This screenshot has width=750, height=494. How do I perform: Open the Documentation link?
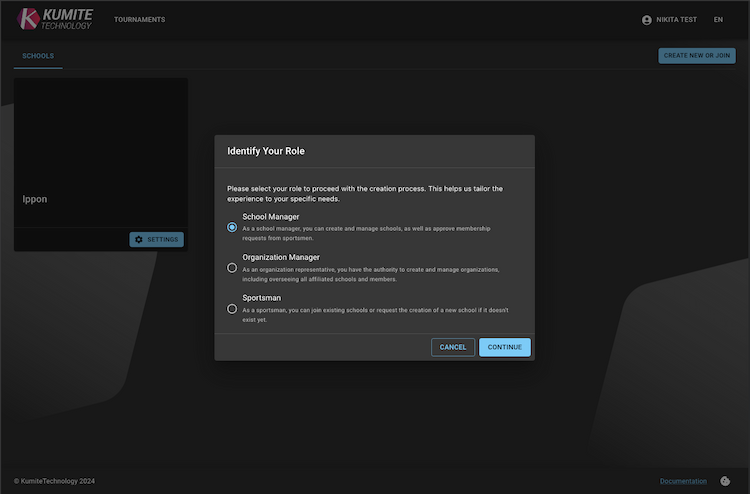pyautogui.click(x=683, y=481)
